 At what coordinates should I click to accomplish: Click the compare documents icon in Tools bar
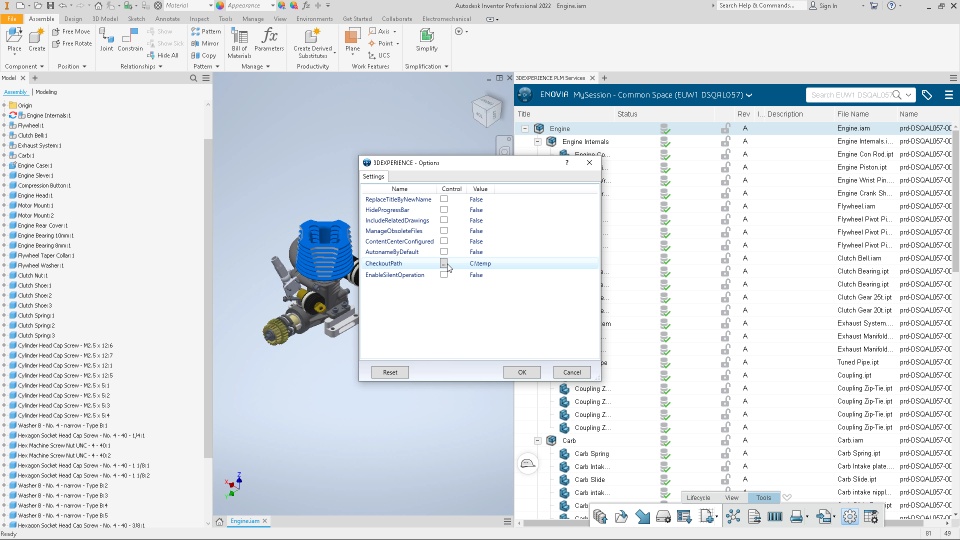(x=754, y=517)
